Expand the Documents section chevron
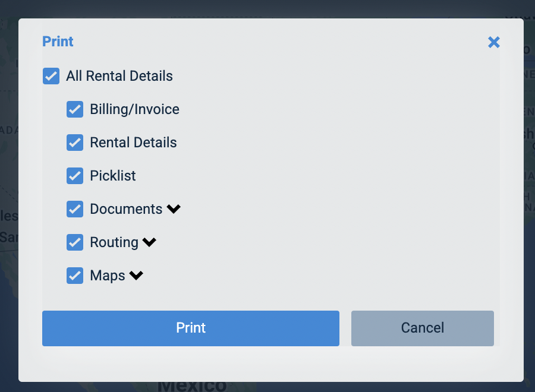535x392 pixels. click(174, 209)
